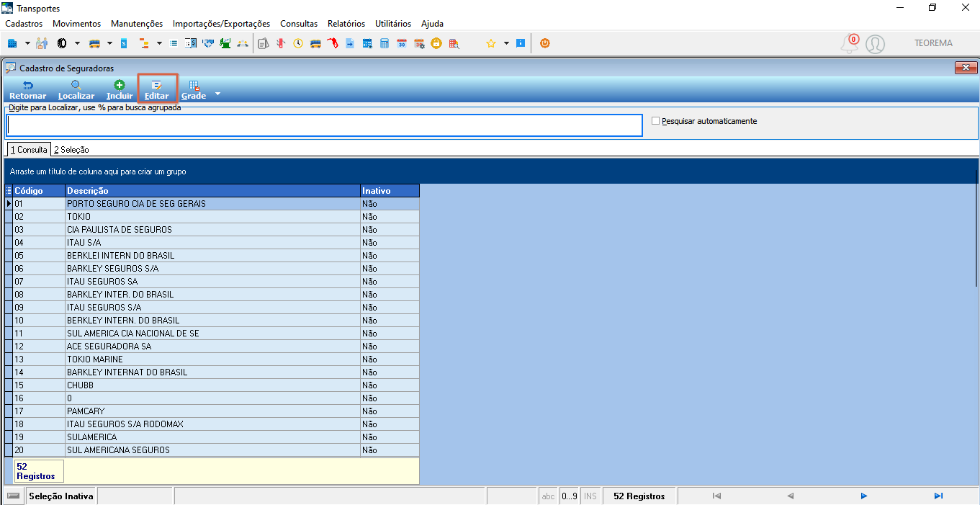980x505 pixels.
Task: Click the orange power icon in toolbar
Action: [x=545, y=43]
